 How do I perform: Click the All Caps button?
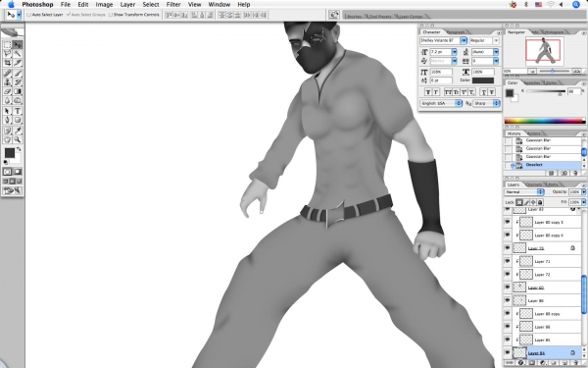point(448,92)
